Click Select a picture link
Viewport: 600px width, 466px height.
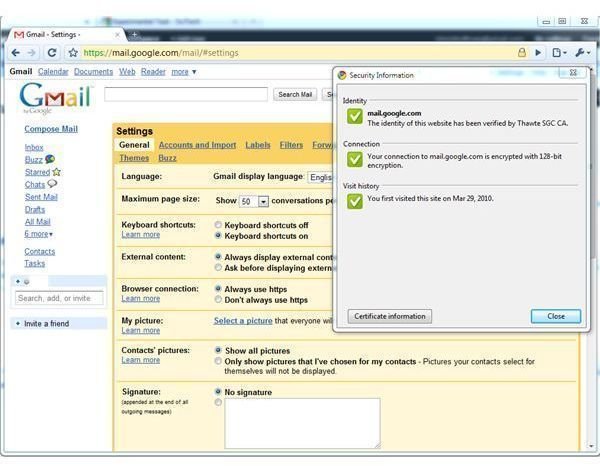click(243, 321)
